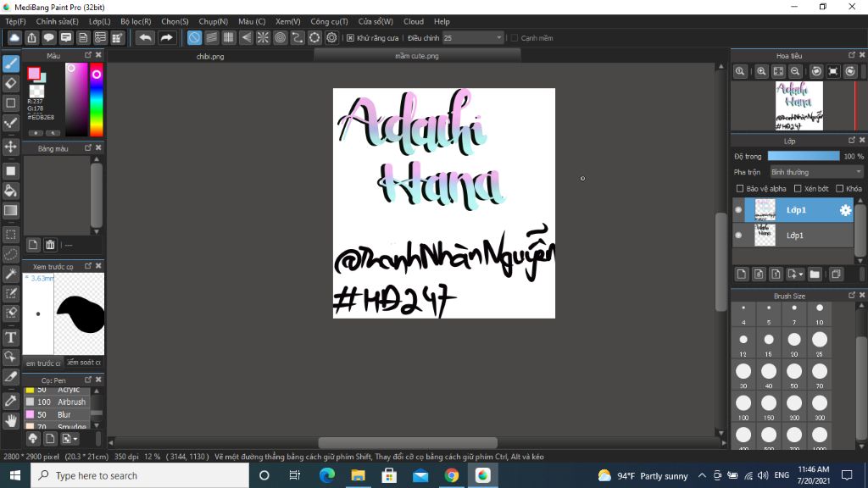
Task: Open the Bộ lọc(R) menu
Action: tap(136, 21)
